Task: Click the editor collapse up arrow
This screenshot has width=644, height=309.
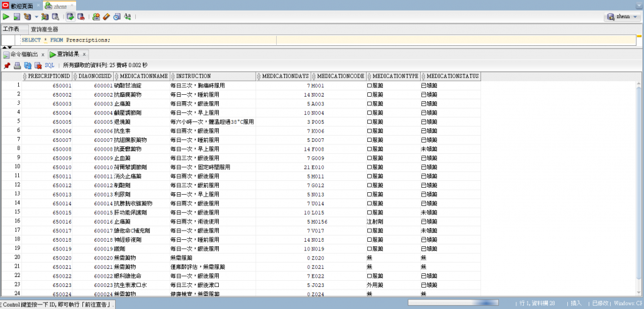Action: click(4, 46)
